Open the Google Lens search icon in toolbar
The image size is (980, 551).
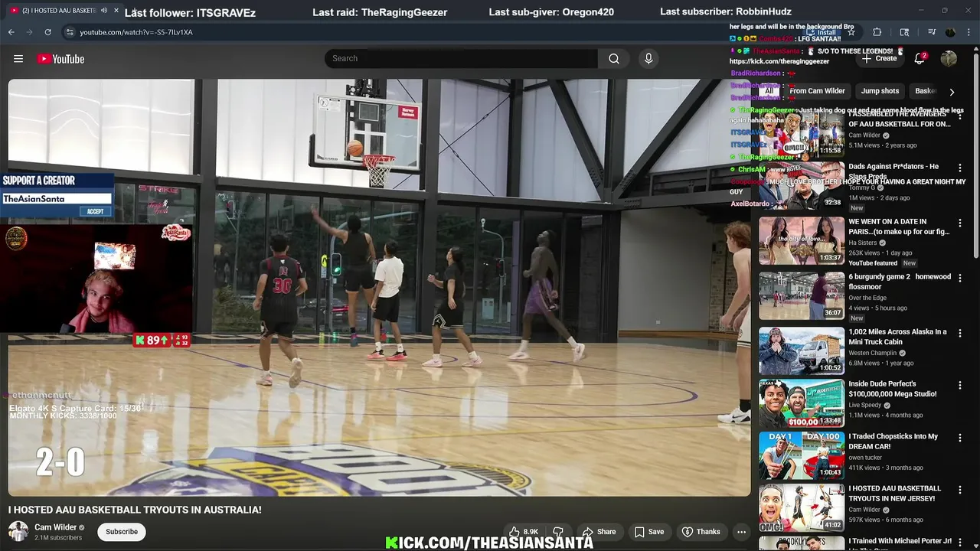(x=904, y=32)
